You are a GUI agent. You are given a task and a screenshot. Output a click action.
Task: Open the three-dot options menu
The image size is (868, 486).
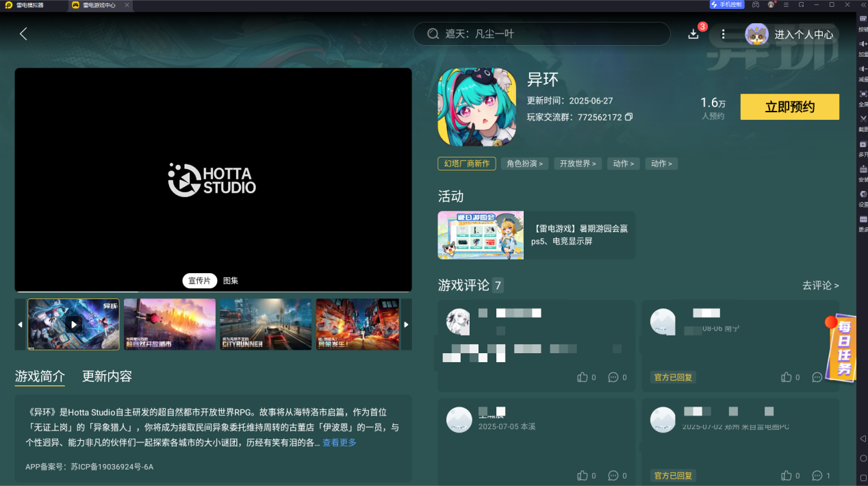pyautogui.click(x=723, y=34)
